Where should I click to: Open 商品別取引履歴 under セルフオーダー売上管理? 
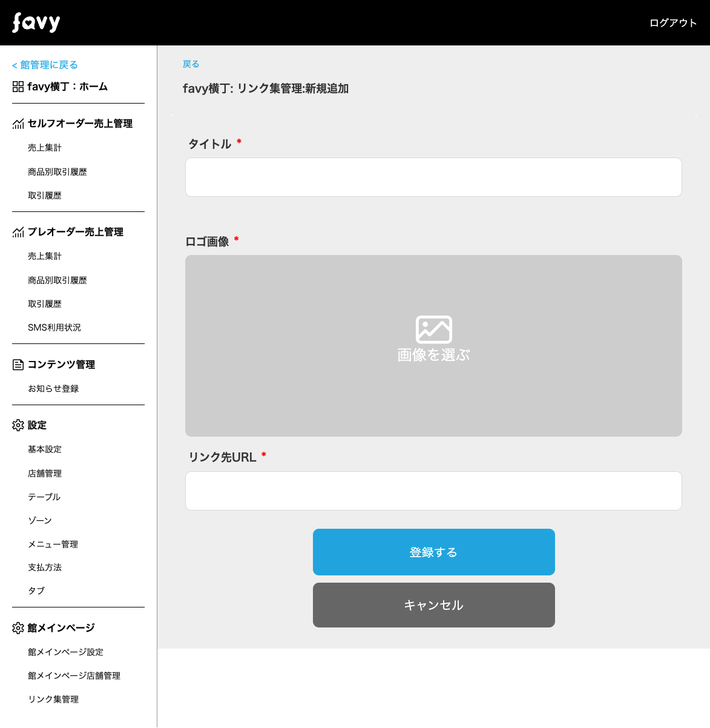pyautogui.click(x=58, y=172)
